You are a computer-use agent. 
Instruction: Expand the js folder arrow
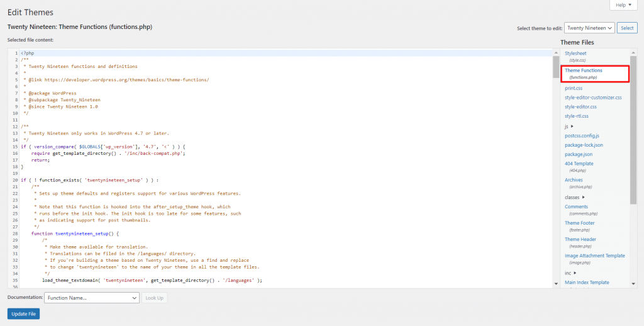click(x=572, y=126)
